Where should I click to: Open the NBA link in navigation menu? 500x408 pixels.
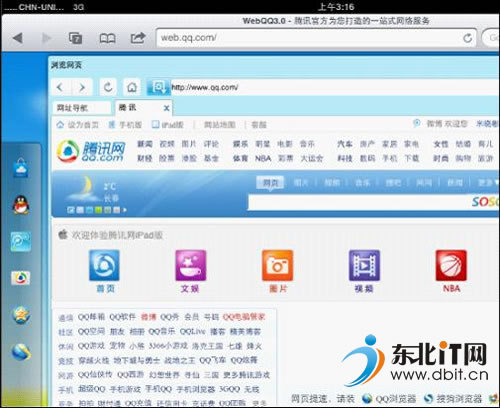tap(263, 158)
